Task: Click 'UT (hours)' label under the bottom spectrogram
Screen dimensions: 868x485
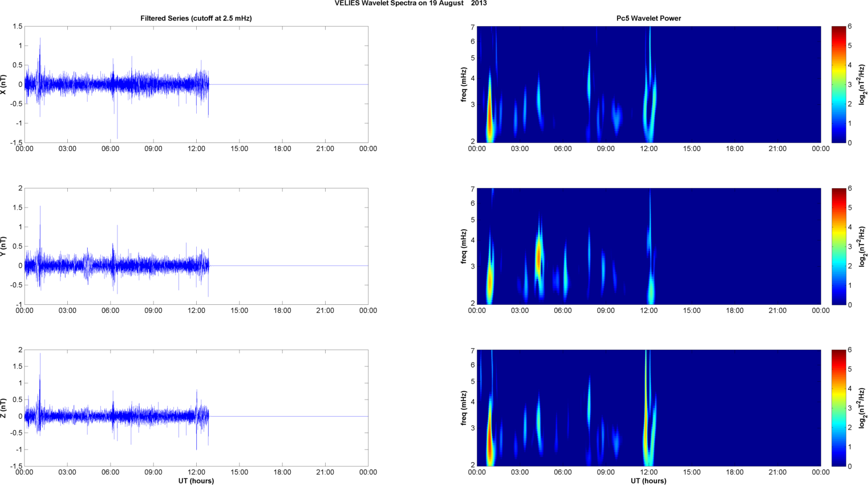Action: pos(648,481)
